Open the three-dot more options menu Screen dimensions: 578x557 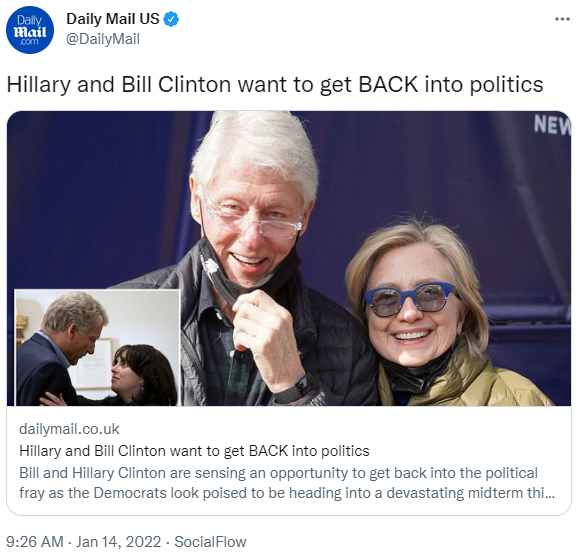point(562,19)
